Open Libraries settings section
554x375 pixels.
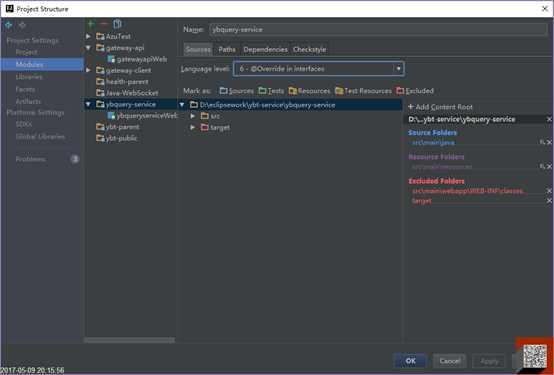(29, 77)
